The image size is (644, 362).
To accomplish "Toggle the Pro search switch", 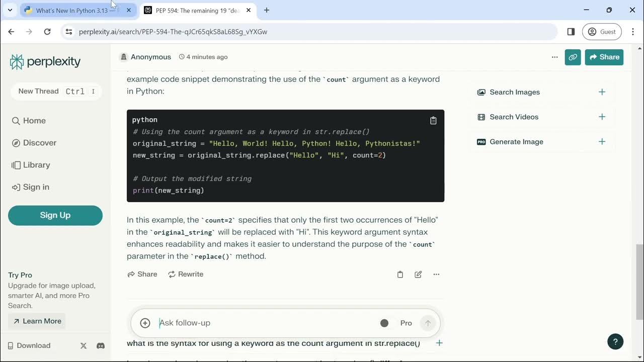I will point(385,323).
